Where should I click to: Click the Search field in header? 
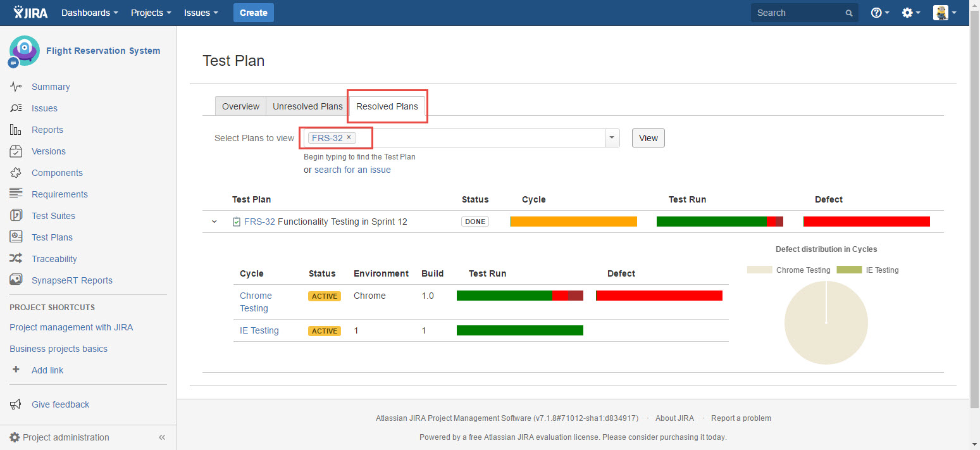click(798, 13)
